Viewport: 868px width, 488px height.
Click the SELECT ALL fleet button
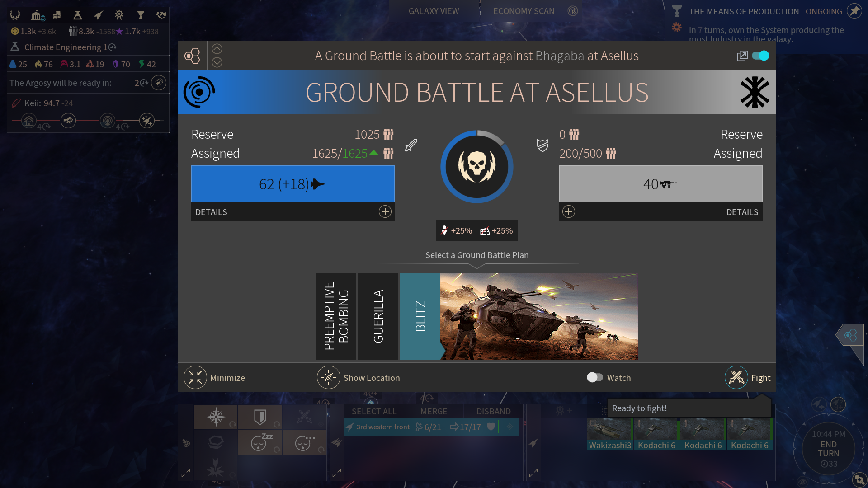coord(374,411)
